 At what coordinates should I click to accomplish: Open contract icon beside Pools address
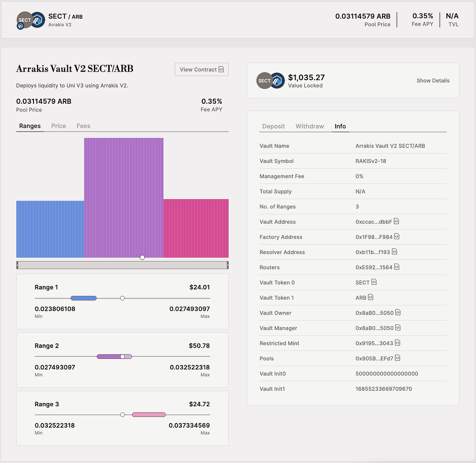[x=398, y=358]
